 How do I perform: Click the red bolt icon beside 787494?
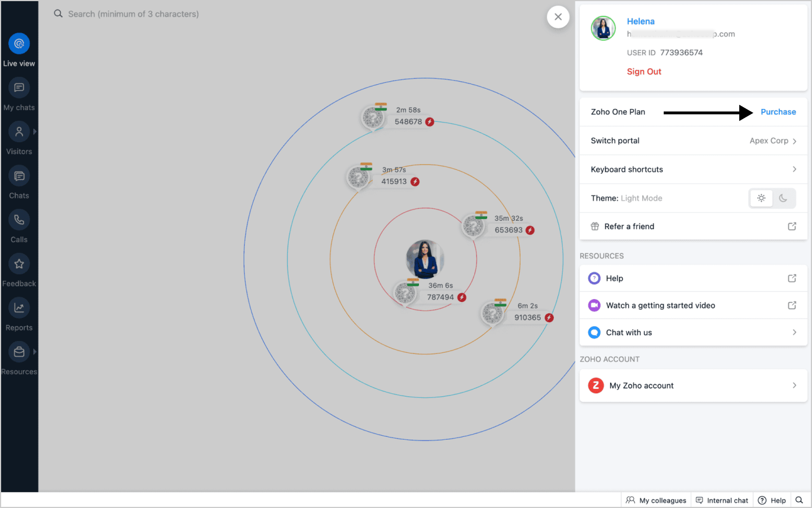pos(462,297)
